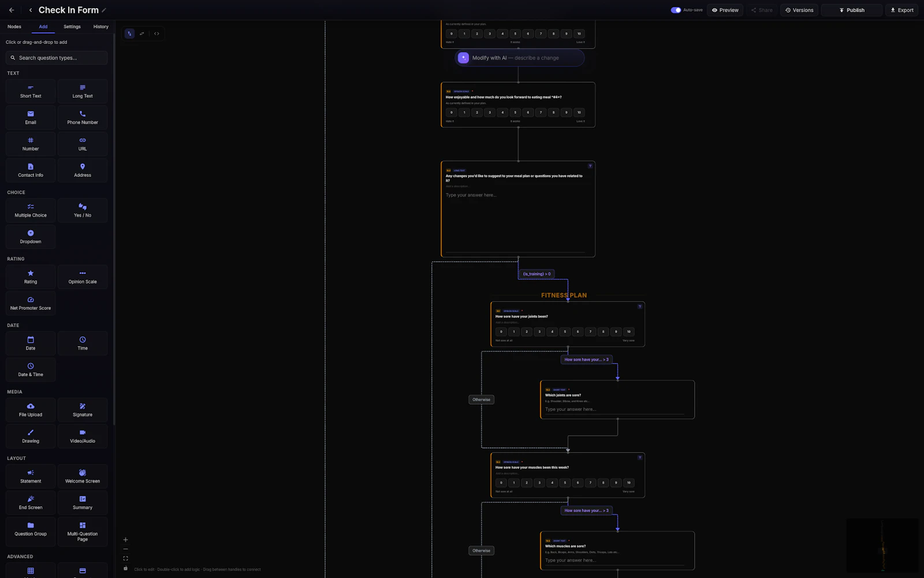The width and height of the screenshot is (924, 578).
Task: Open code view with angle-brackets icon
Action: [x=157, y=34]
